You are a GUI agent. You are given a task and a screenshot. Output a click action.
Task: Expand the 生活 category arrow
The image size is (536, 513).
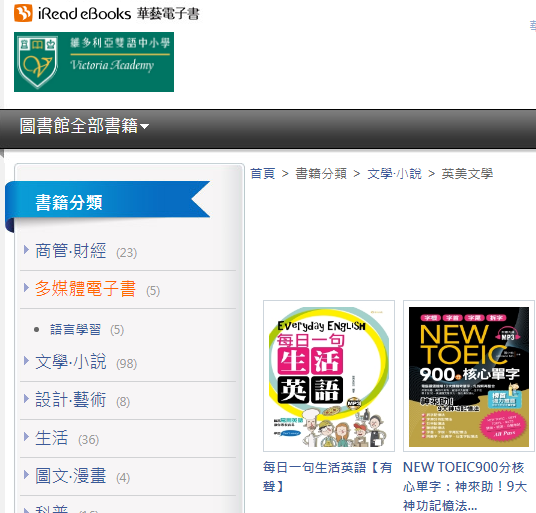pyautogui.click(x=26, y=436)
